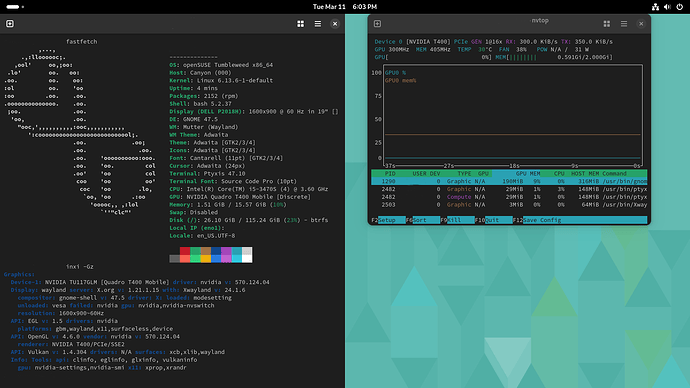Select PID 2482 Compute process row
The width and height of the screenshot is (690, 388).
click(x=509, y=197)
